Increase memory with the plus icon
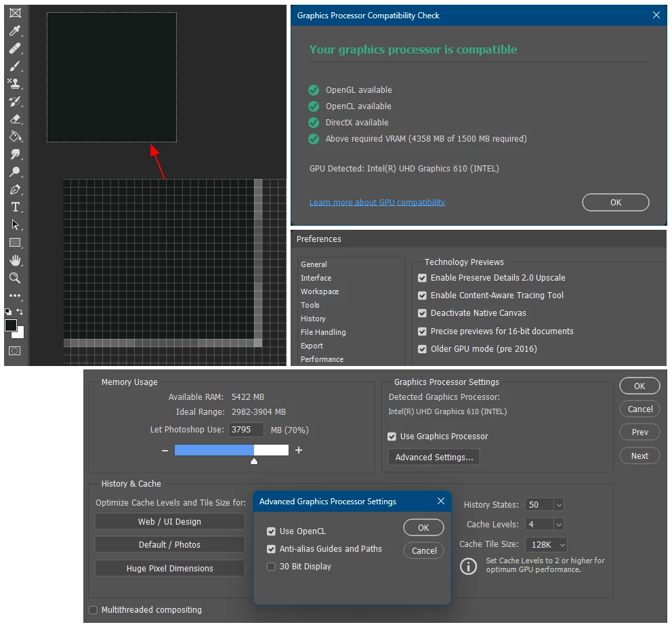The width and height of the screenshot is (672, 629). [299, 450]
